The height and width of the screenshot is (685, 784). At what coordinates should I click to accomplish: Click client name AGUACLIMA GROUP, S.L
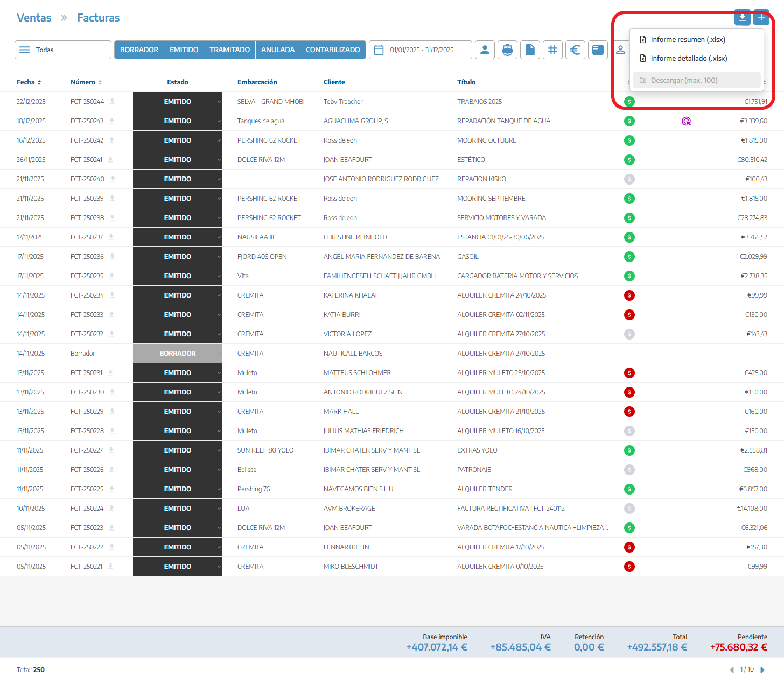(x=358, y=121)
